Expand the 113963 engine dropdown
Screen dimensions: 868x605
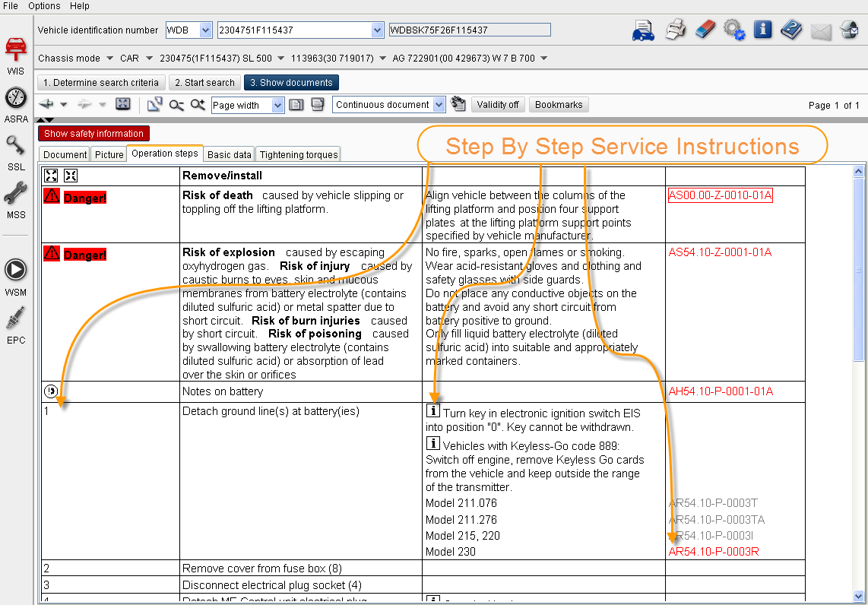pyautogui.click(x=382, y=58)
